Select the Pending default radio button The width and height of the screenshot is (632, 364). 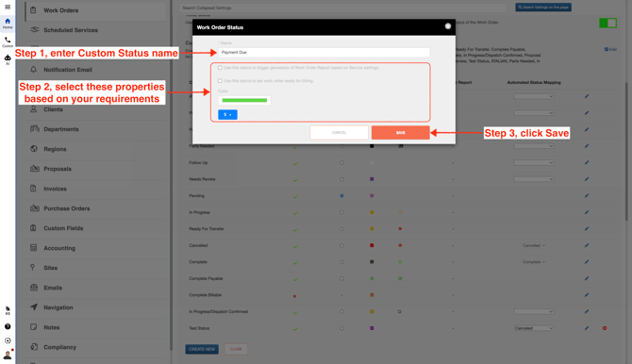pos(341,196)
